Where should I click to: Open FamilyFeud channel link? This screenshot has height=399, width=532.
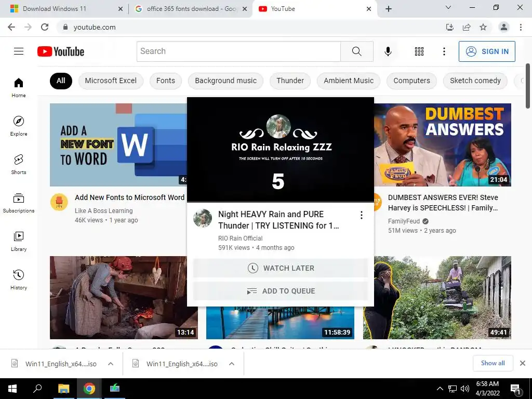coord(404,221)
